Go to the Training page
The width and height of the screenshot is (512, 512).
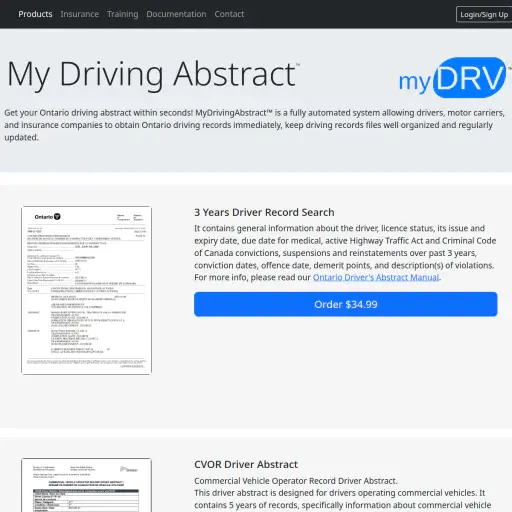(x=123, y=14)
